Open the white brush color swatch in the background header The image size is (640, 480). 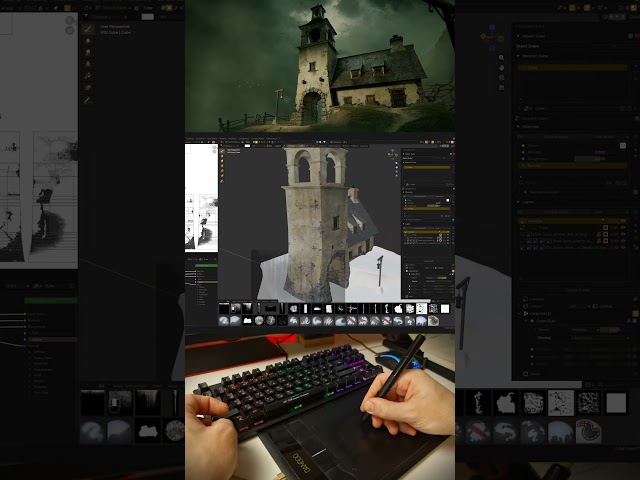(147, 17)
